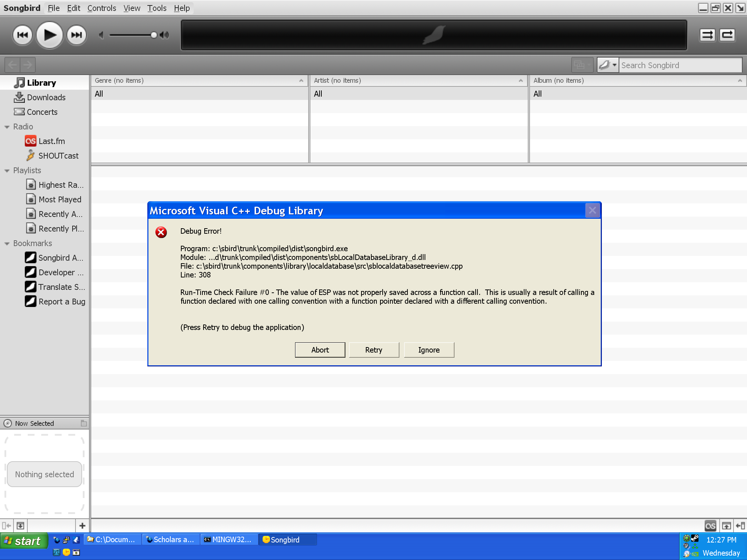Open the Recently Played playlist
The image size is (747, 560).
pyautogui.click(x=44, y=229)
